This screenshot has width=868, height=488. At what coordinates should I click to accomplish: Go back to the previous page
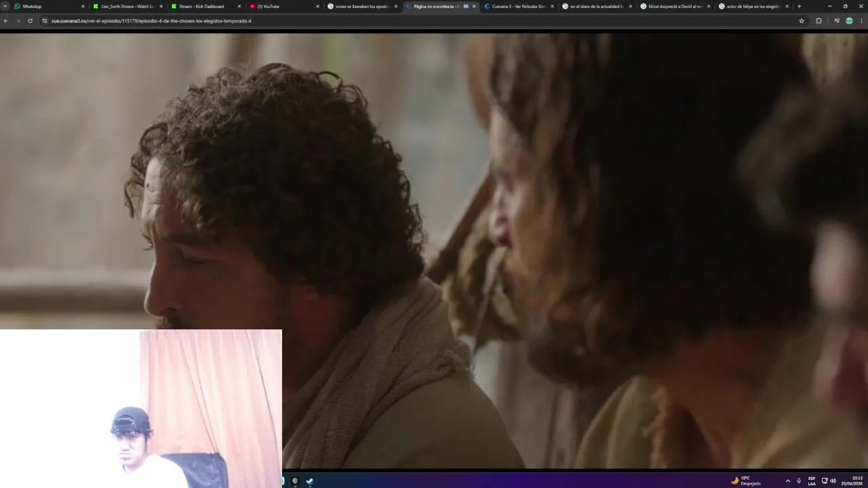5,21
